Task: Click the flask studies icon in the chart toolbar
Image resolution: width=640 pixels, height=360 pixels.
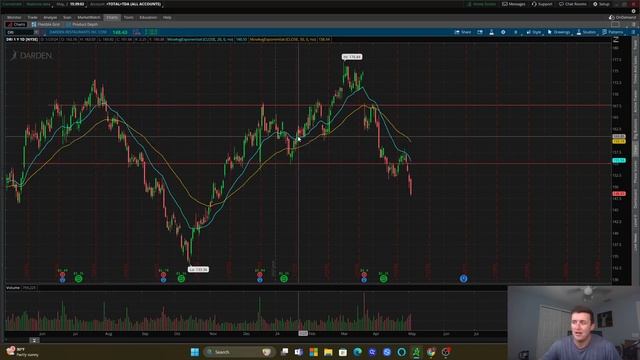Action: 491,32
